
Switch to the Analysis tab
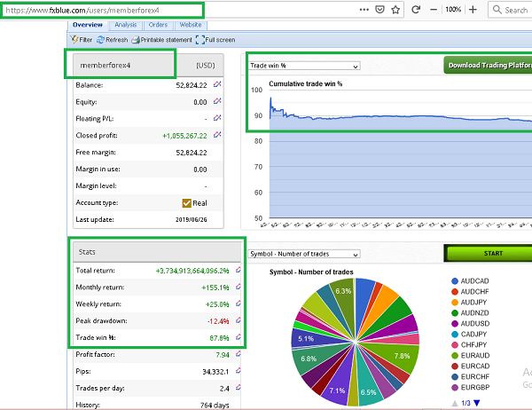[125, 25]
